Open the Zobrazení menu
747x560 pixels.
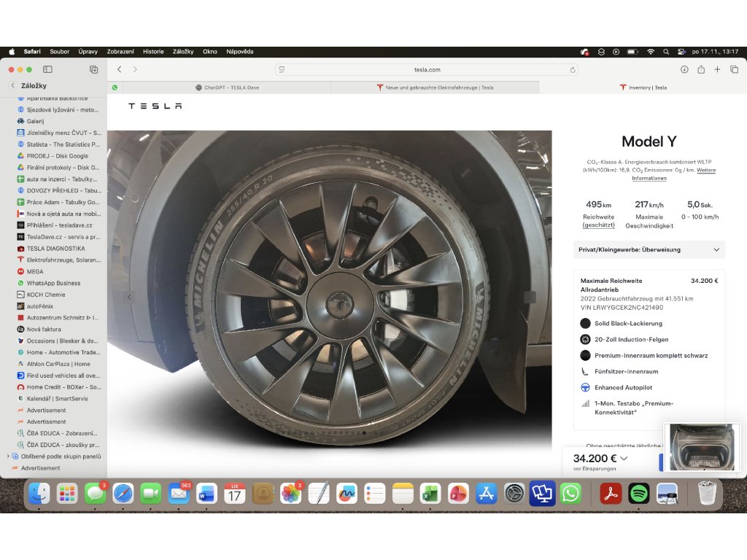click(120, 52)
